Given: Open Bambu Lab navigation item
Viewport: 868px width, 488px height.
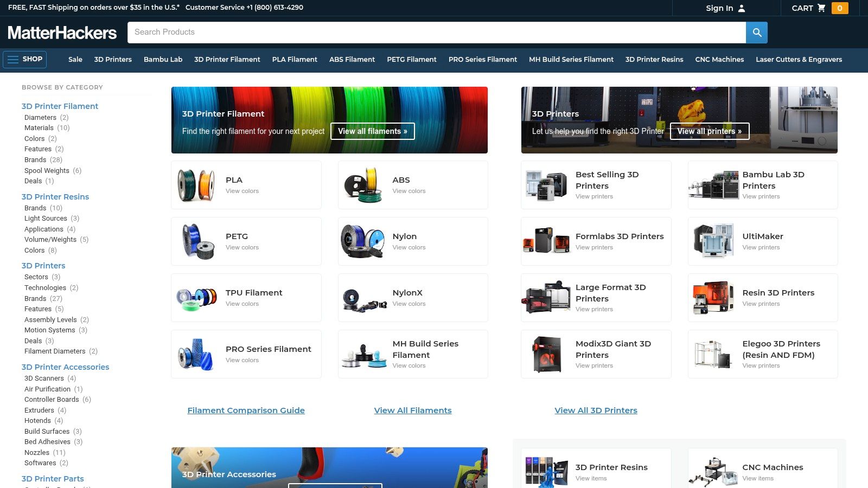Looking at the screenshot, I should coord(163,60).
